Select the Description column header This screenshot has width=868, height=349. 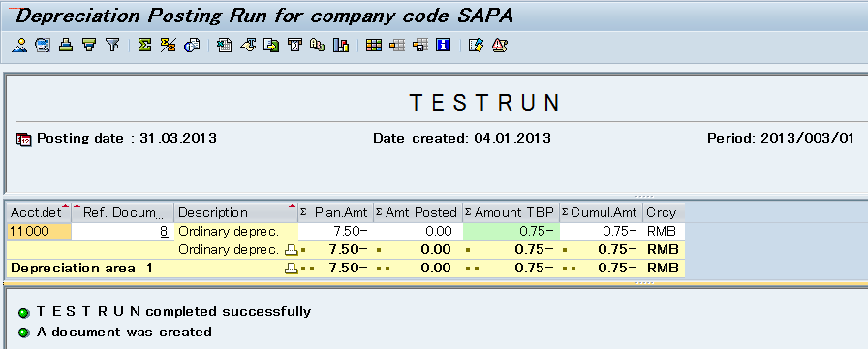236,212
